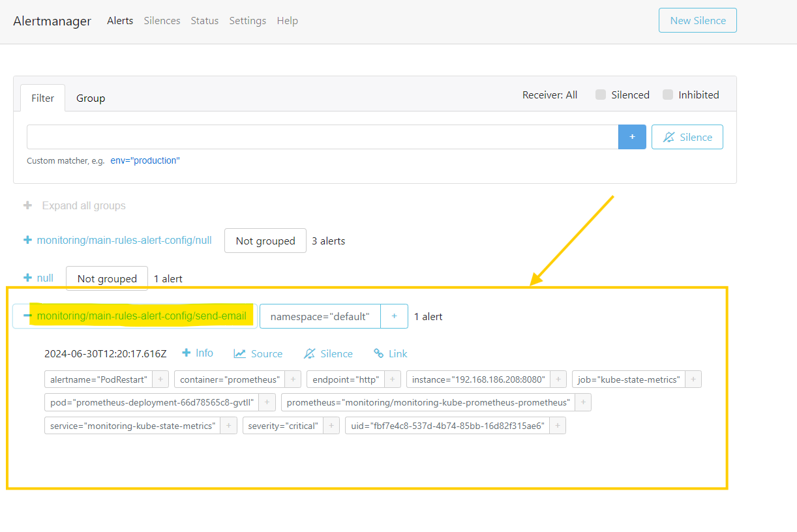Collapse monitoring/main-rules-alert-config/send-email group
The image size is (797, 532).
(x=135, y=316)
